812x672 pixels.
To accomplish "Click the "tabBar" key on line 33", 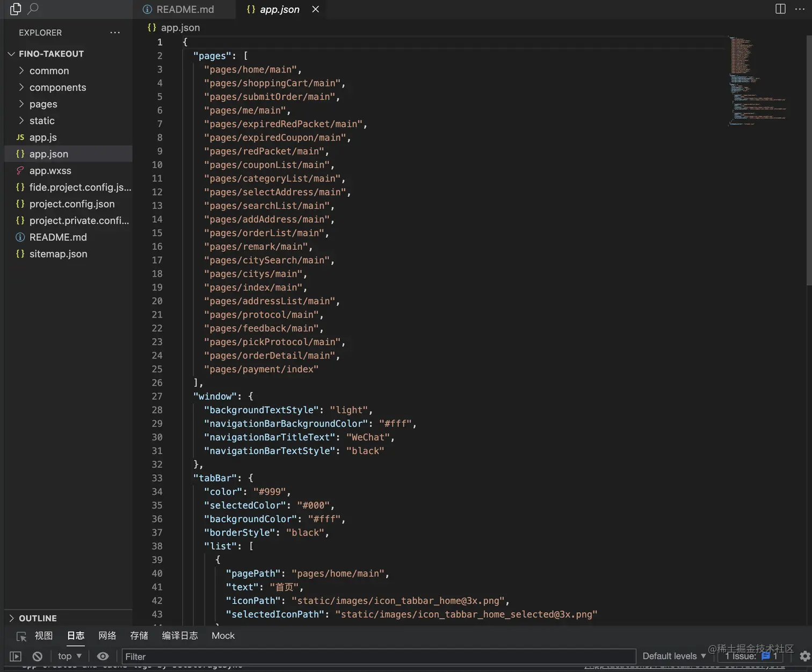I will (215, 478).
